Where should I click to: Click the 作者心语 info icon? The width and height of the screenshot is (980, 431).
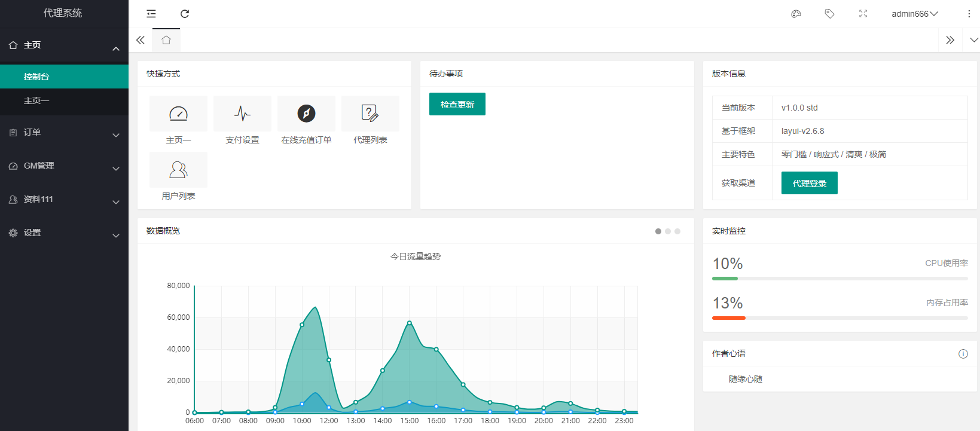coord(963,354)
